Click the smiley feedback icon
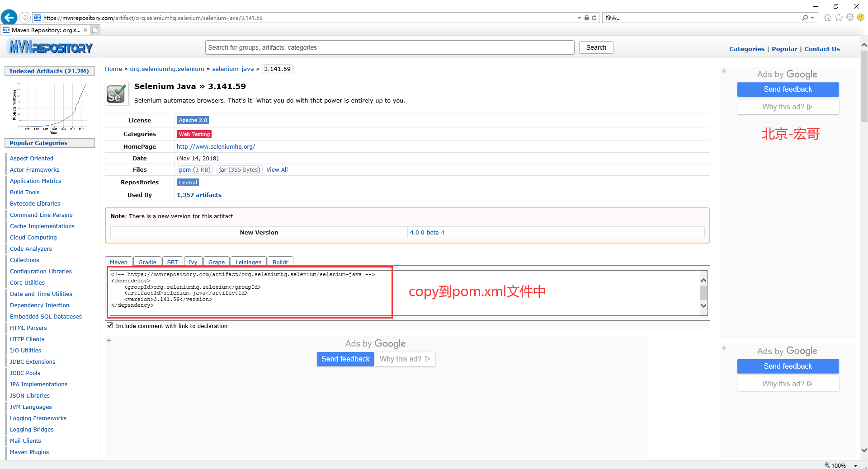The height and width of the screenshot is (469, 868). click(861, 18)
